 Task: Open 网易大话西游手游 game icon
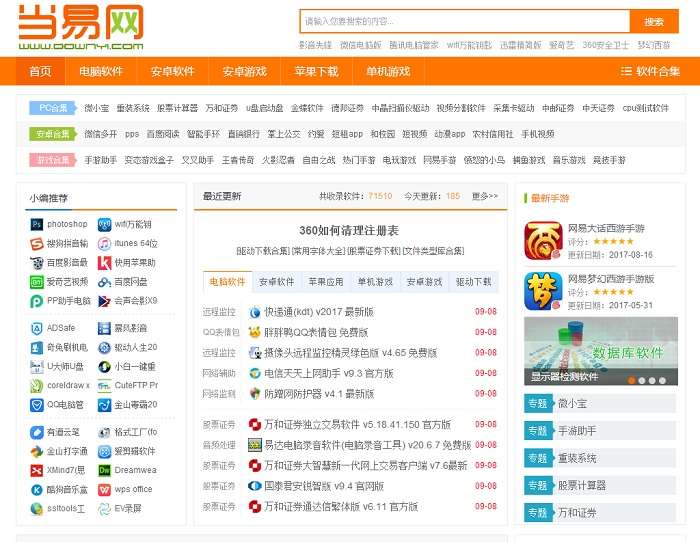click(x=543, y=241)
